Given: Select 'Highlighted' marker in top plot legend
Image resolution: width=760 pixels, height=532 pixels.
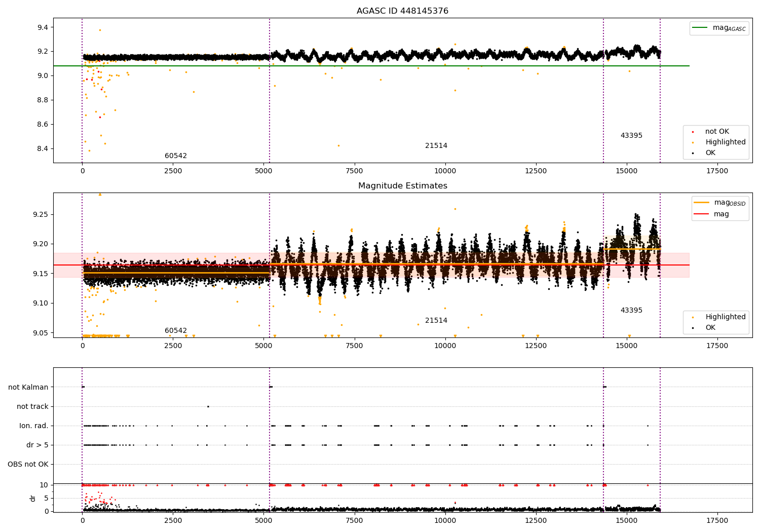Looking at the screenshot, I should pyautogui.click(x=693, y=143).
